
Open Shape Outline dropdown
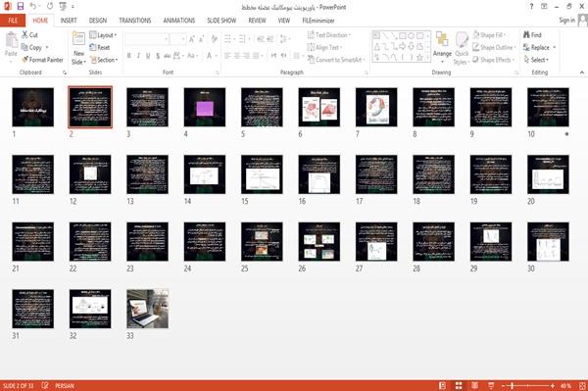[x=494, y=47]
